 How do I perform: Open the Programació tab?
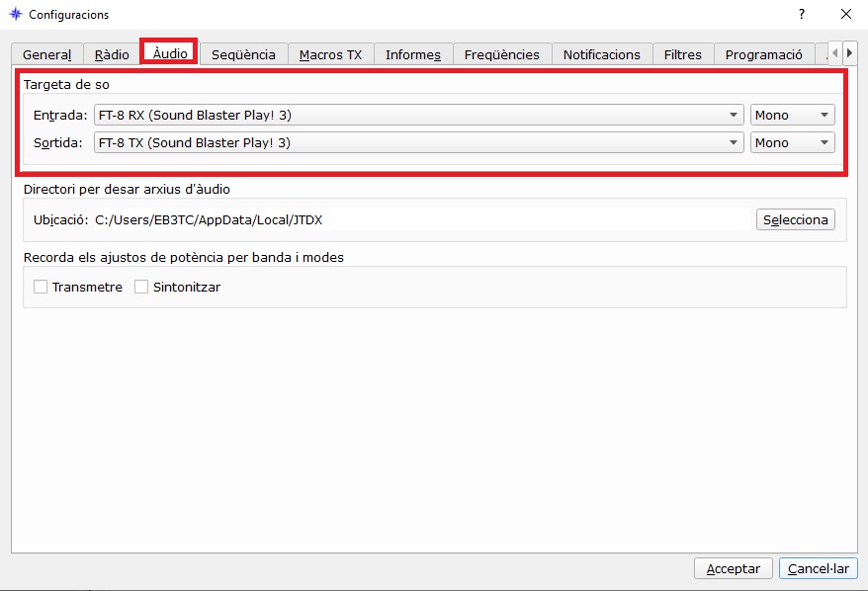(x=764, y=54)
